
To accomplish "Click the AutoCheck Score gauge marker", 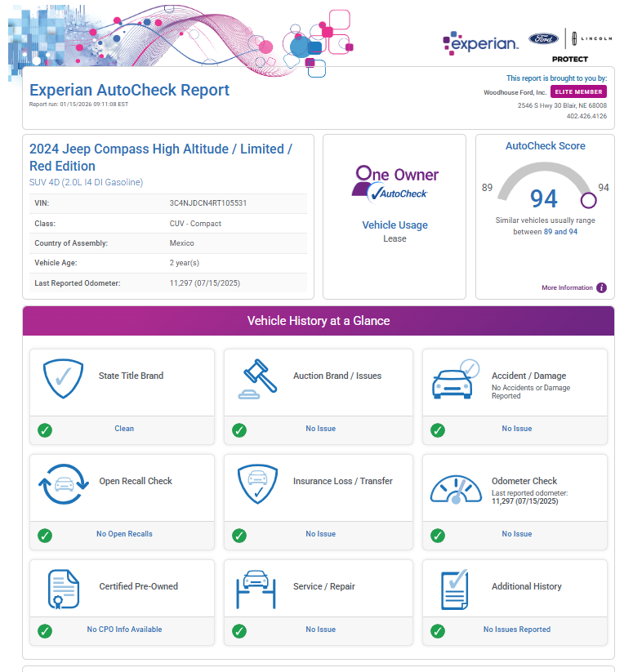I will pyautogui.click(x=588, y=200).
